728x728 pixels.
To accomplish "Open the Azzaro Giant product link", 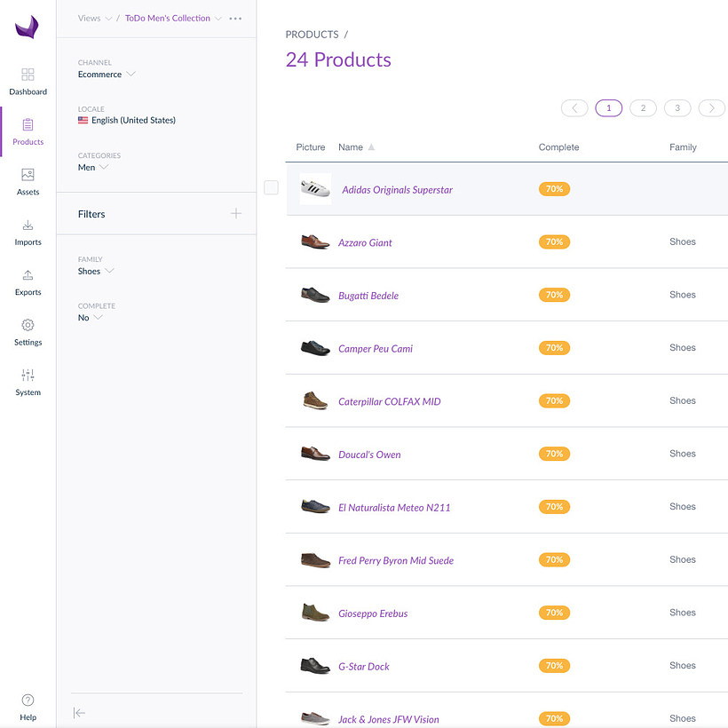I will [365, 243].
